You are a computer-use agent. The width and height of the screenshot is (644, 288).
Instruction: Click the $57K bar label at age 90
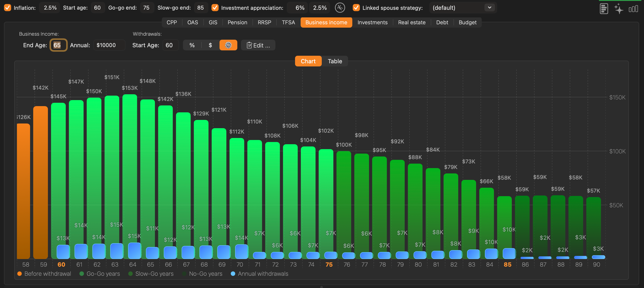click(593, 191)
